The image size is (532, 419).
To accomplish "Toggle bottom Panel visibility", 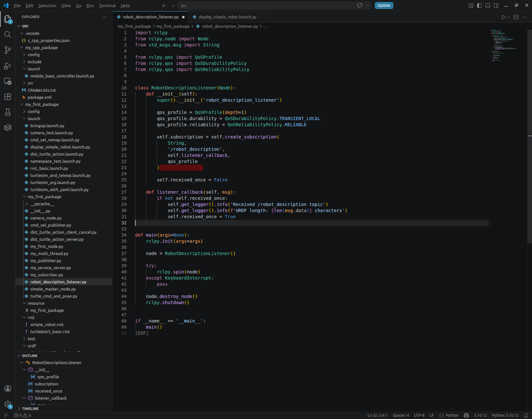I will [488, 5].
